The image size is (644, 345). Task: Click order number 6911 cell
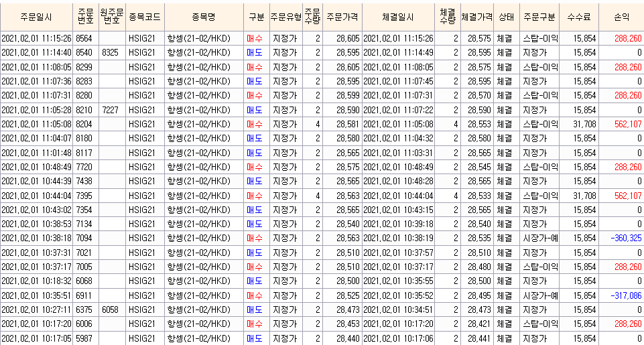(x=84, y=295)
